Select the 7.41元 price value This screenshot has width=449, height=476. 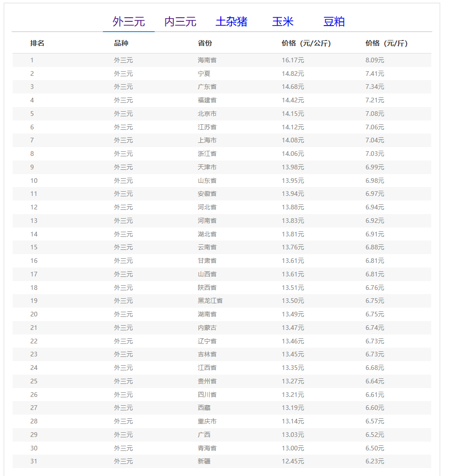375,74
